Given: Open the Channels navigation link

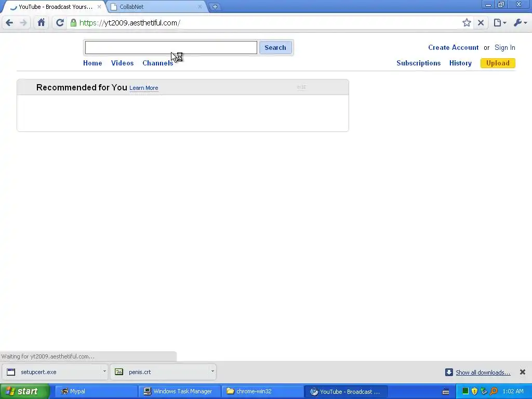Looking at the screenshot, I should (158, 63).
